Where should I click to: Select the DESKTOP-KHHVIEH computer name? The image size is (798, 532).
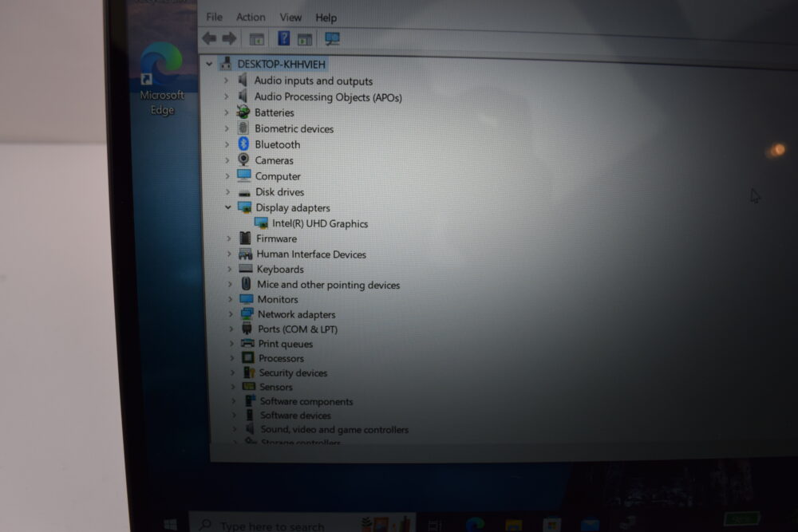pos(281,64)
